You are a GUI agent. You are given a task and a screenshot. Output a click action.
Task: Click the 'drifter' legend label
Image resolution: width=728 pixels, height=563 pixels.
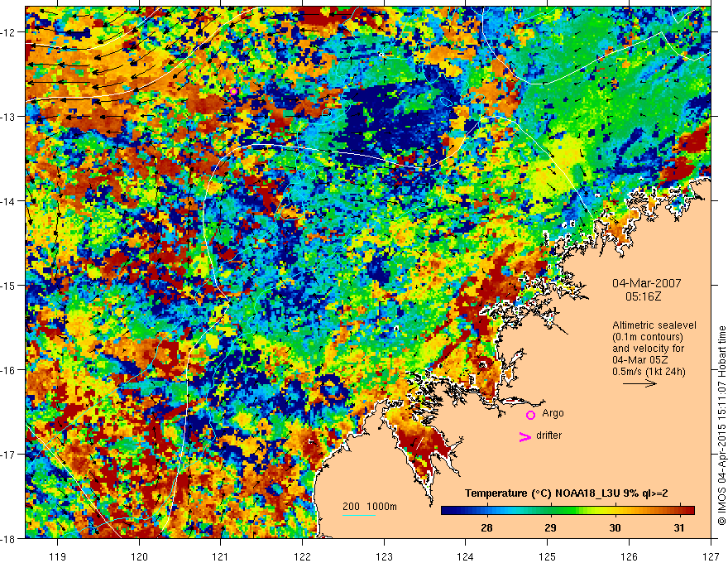coord(548,435)
